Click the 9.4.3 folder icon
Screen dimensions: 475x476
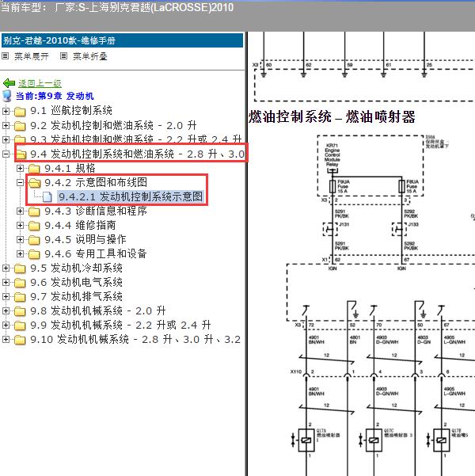click(x=34, y=211)
